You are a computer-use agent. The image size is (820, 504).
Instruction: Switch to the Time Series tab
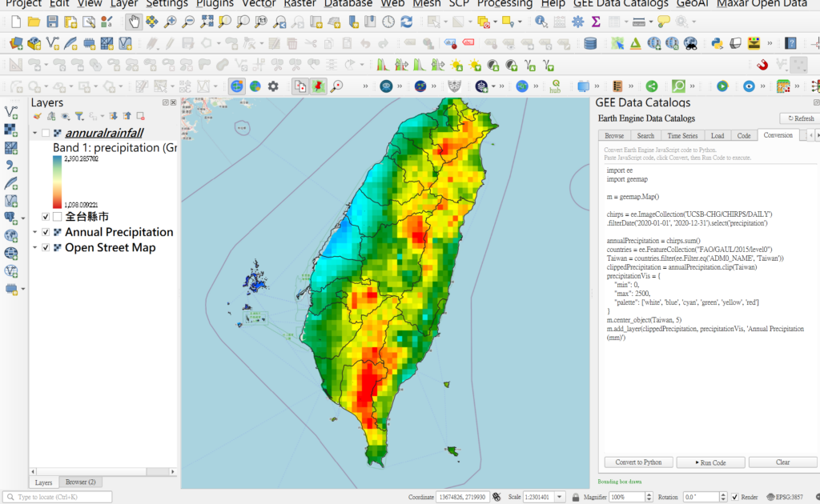tap(682, 136)
